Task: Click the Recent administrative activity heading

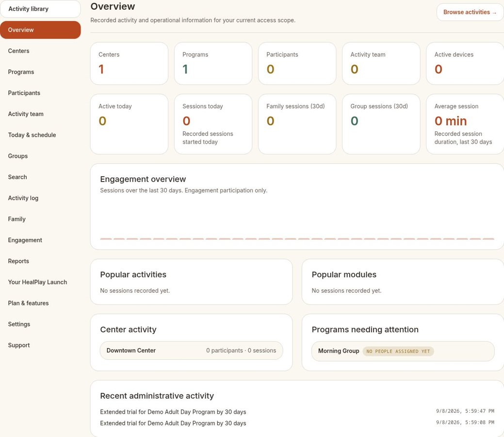Action: click(x=157, y=396)
